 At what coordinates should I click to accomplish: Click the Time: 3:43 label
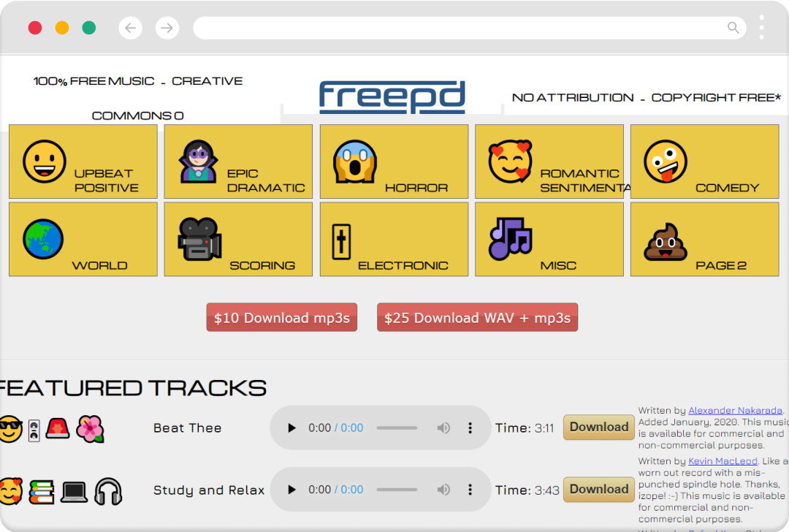click(x=527, y=490)
